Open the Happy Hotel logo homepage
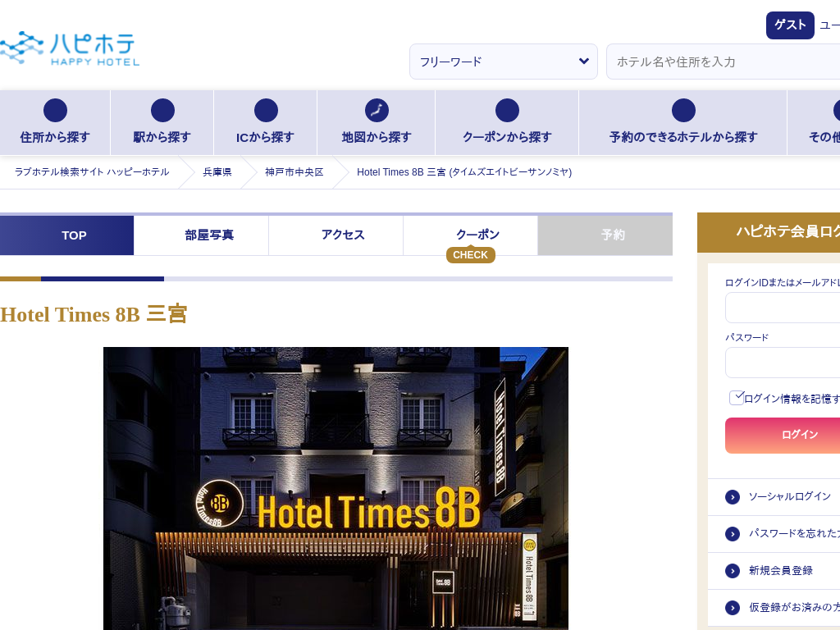The width and height of the screenshot is (840, 630). [70, 48]
